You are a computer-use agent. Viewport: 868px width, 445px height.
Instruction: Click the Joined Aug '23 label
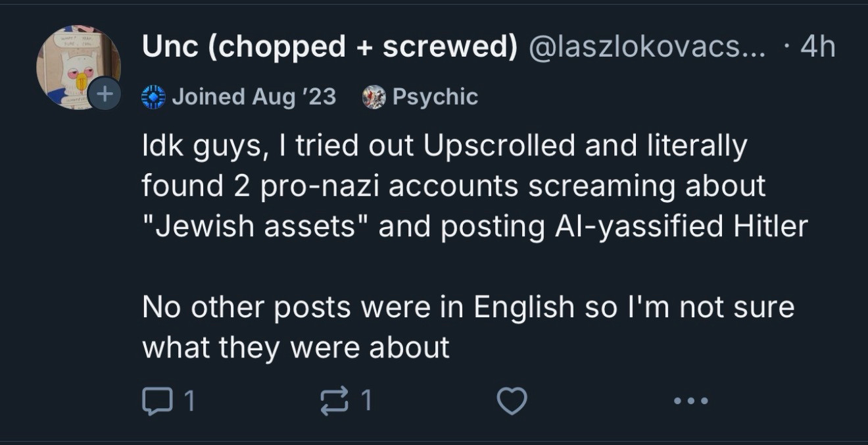click(x=254, y=97)
